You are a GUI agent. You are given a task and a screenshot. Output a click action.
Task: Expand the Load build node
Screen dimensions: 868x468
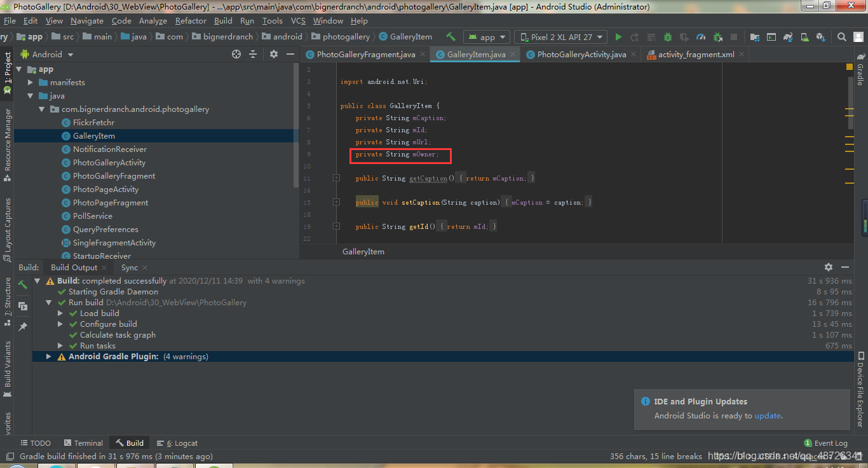coord(60,313)
